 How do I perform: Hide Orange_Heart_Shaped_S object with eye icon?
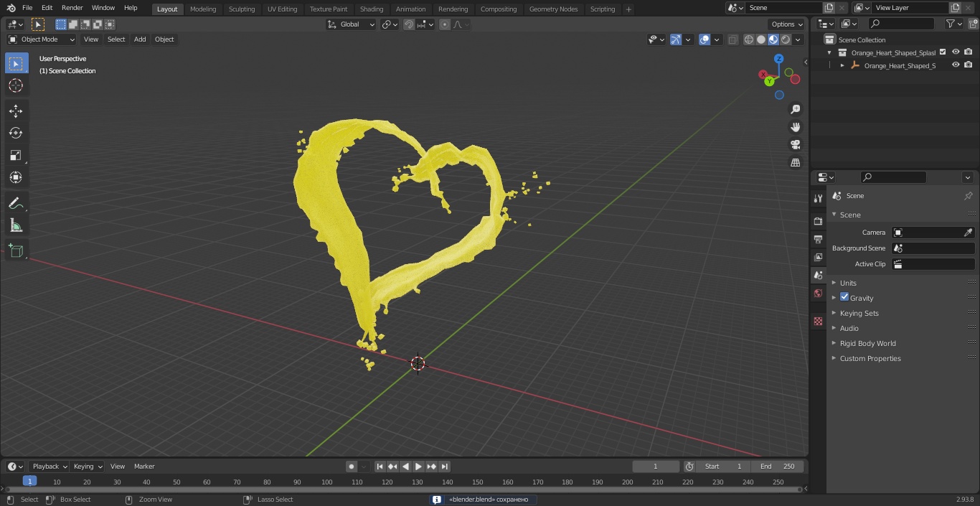coord(956,65)
